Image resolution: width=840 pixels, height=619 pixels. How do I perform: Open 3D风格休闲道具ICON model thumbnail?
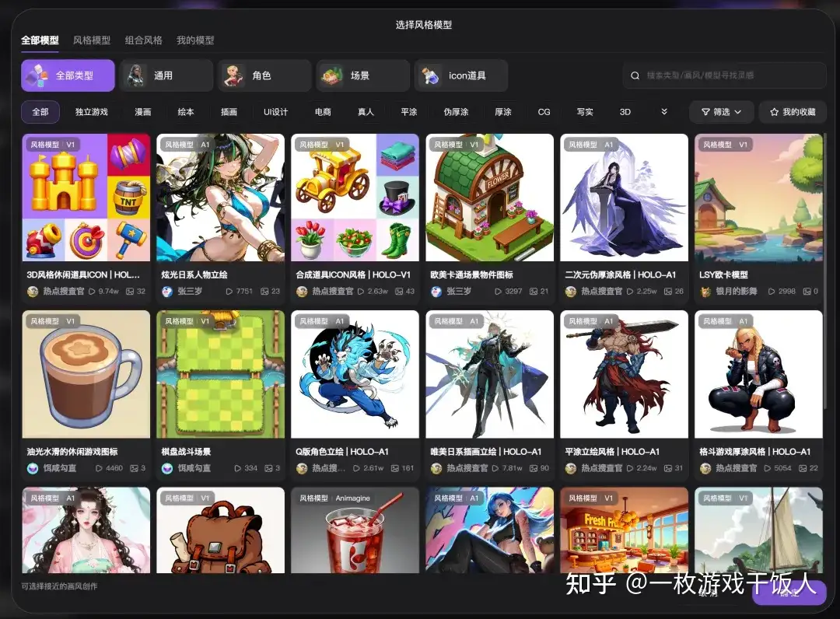click(86, 198)
